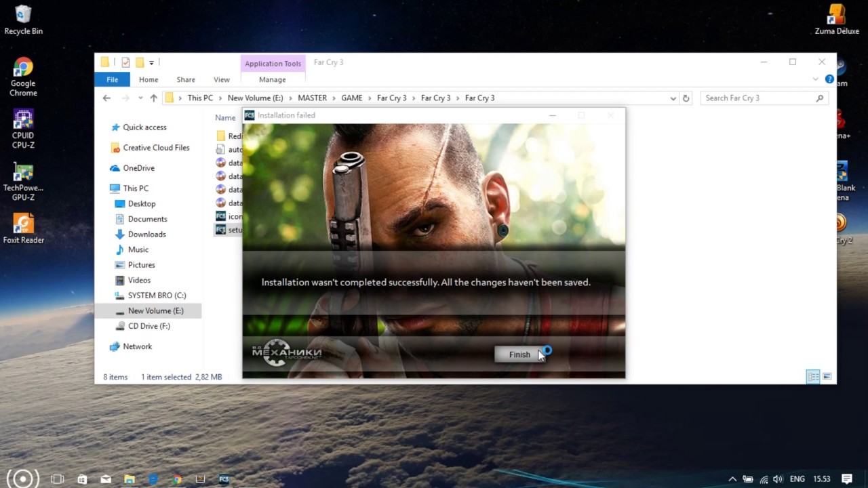Open the SYSTEM BRO (C:) drive
Image resolution: width=868 pixels, height=488 pixels.
(x=157, y=296)
